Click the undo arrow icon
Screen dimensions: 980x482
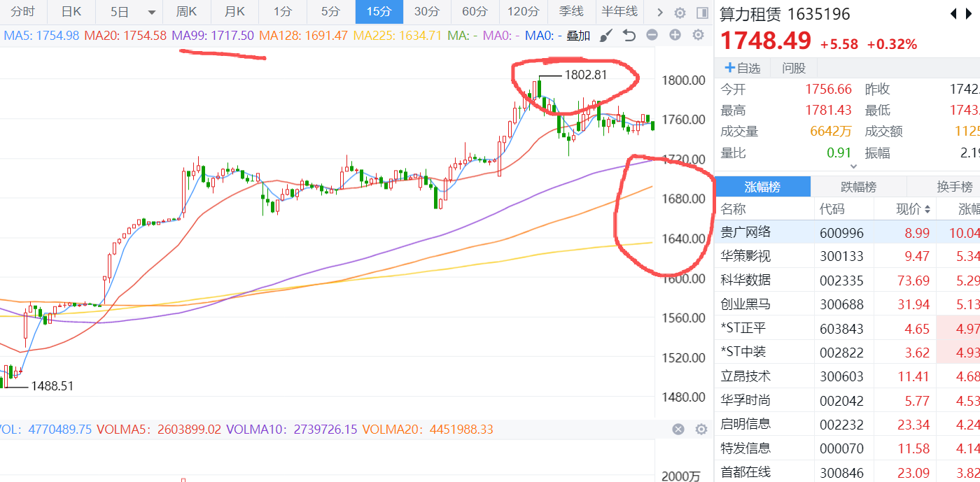coord(629,36)
